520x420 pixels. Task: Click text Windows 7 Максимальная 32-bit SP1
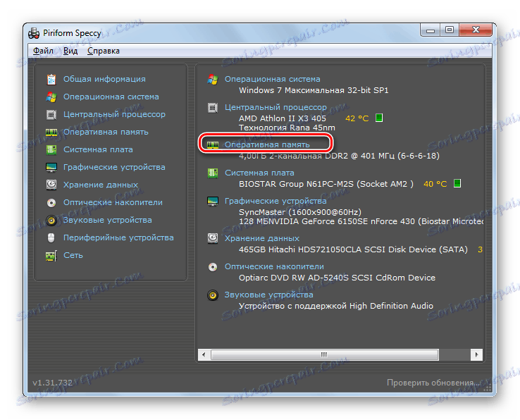(x=314, y=90)
